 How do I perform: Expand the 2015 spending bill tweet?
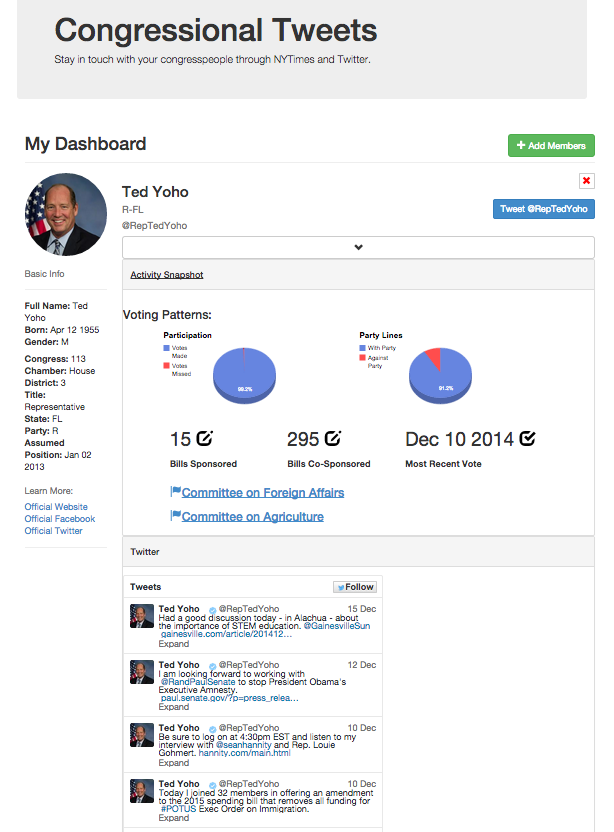click(174, 818)
